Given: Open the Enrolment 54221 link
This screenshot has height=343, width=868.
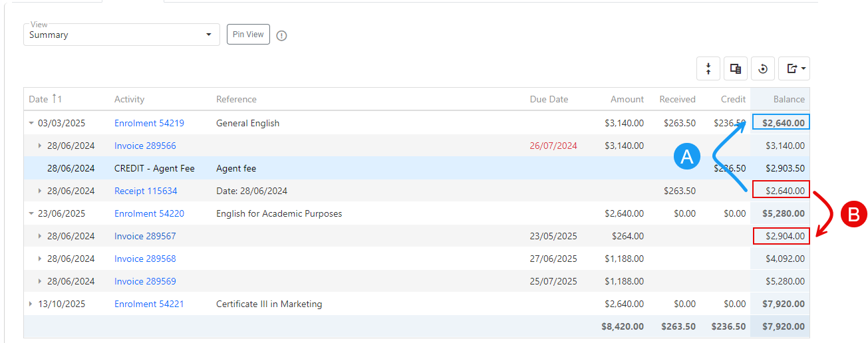Looking at the screenshot, I should 149,304.
